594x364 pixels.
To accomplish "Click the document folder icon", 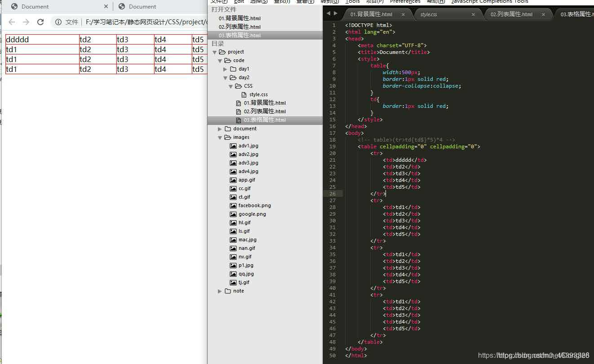I will 228,129.
